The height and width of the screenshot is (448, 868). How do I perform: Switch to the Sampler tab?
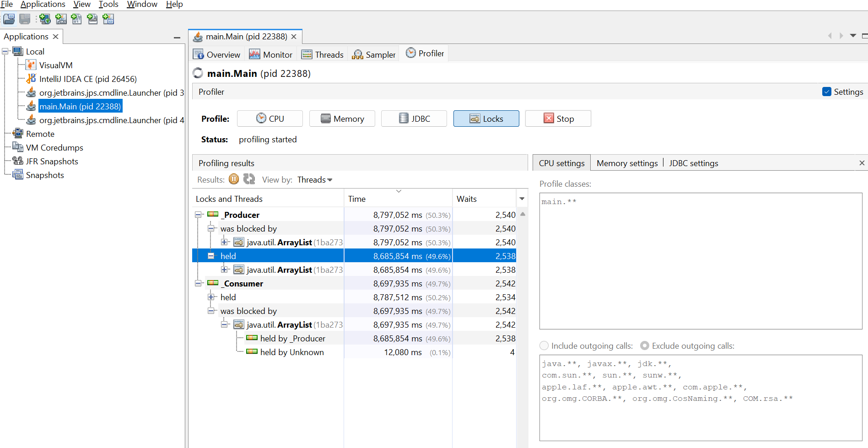[374, 54]
